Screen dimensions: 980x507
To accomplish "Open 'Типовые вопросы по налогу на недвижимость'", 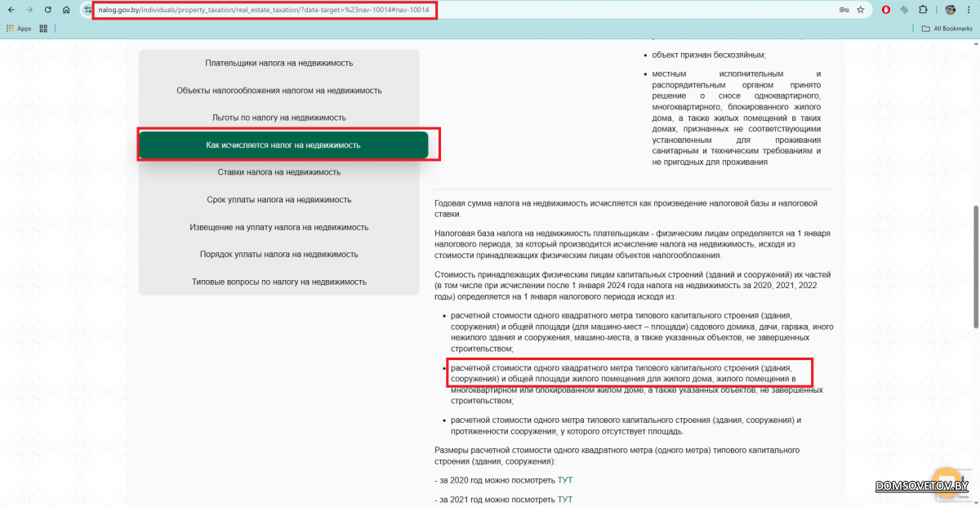I will pyautogui.click(x=278, y=282).
